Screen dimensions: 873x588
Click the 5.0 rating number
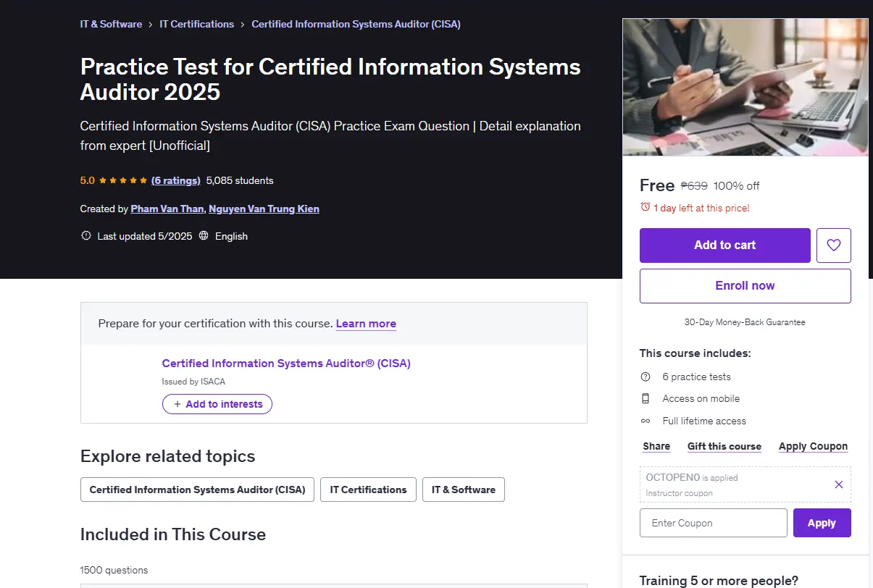click(x=88, y=180)
